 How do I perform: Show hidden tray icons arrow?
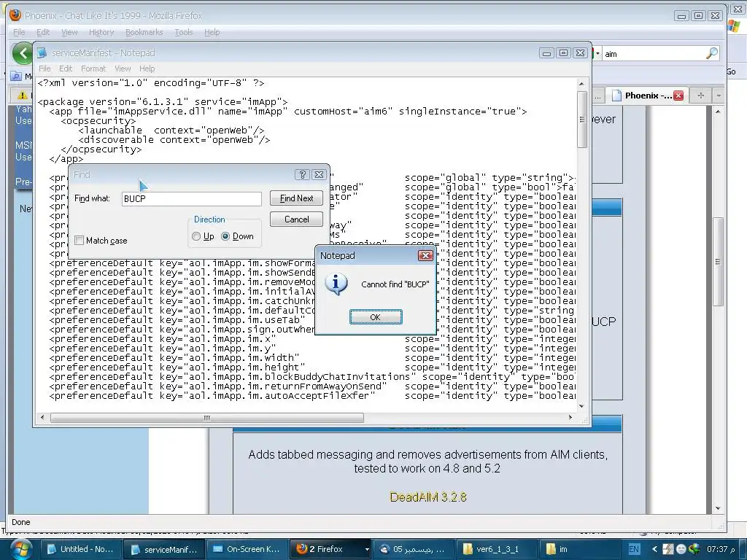654,549
